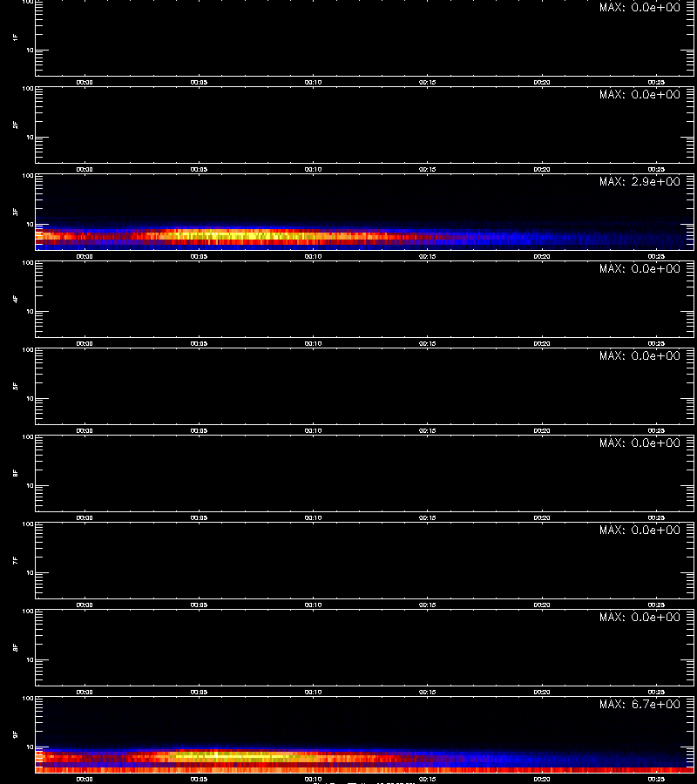Click the '2F' axis label
This screenshot has height=784, width=697.
point(16,125)
